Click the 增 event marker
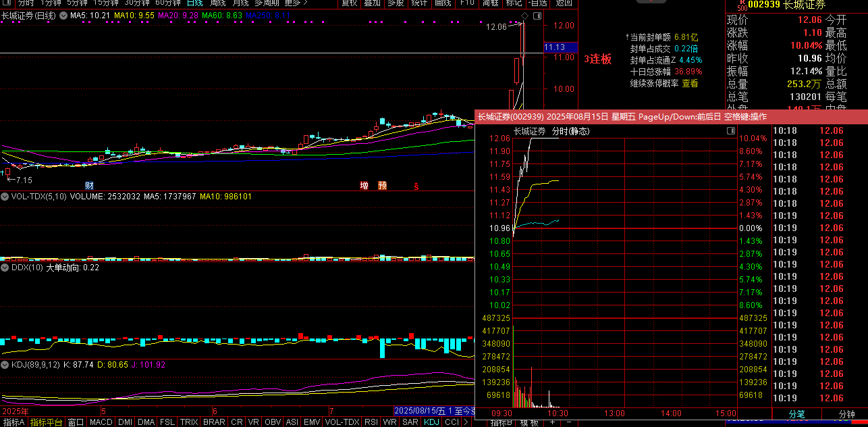868x427 pixels. click(x=364, y=185)
